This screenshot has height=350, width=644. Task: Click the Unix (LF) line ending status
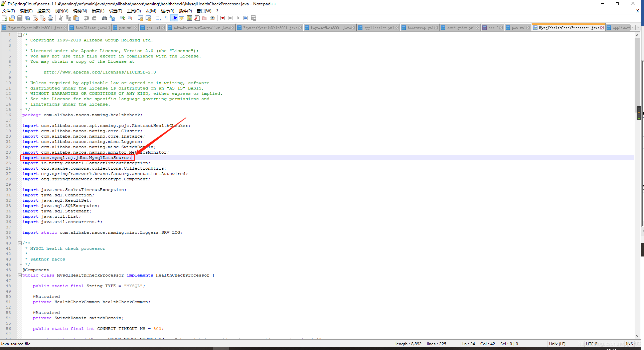557,344
